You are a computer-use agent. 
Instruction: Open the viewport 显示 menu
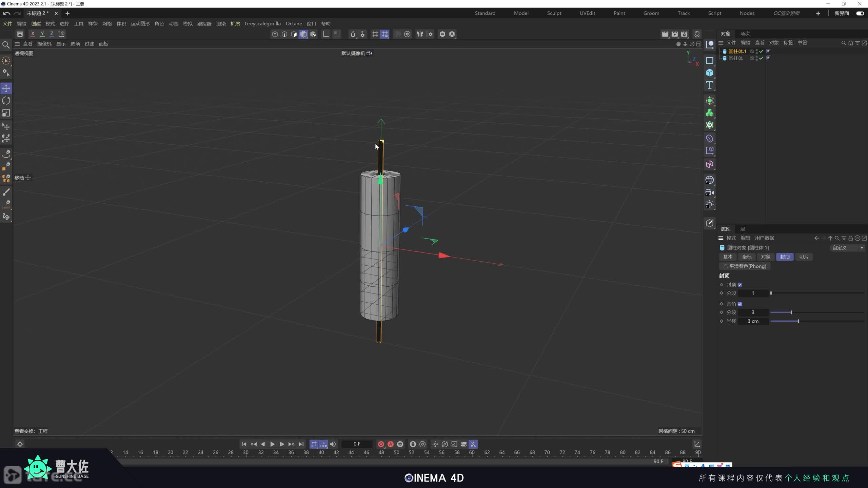click(x=61, y=44)
